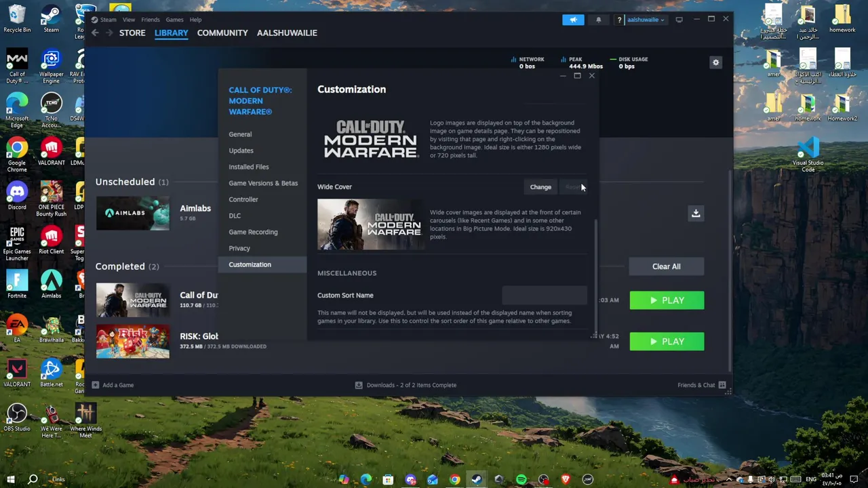Open the View menu
The width and height of the screenshot is (868, 488).
129,20
